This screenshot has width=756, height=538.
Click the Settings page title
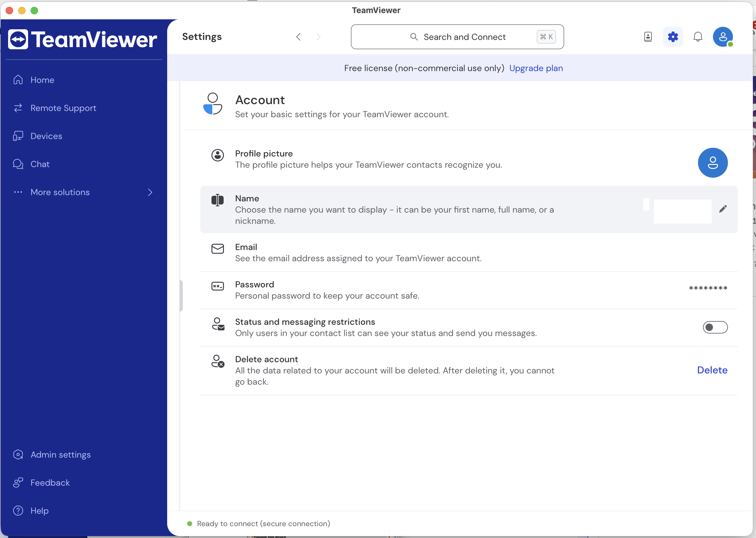(202, 37)
